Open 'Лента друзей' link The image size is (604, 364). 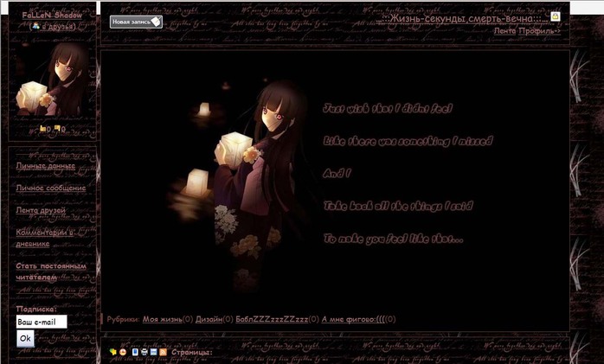[x=41, y=210]
